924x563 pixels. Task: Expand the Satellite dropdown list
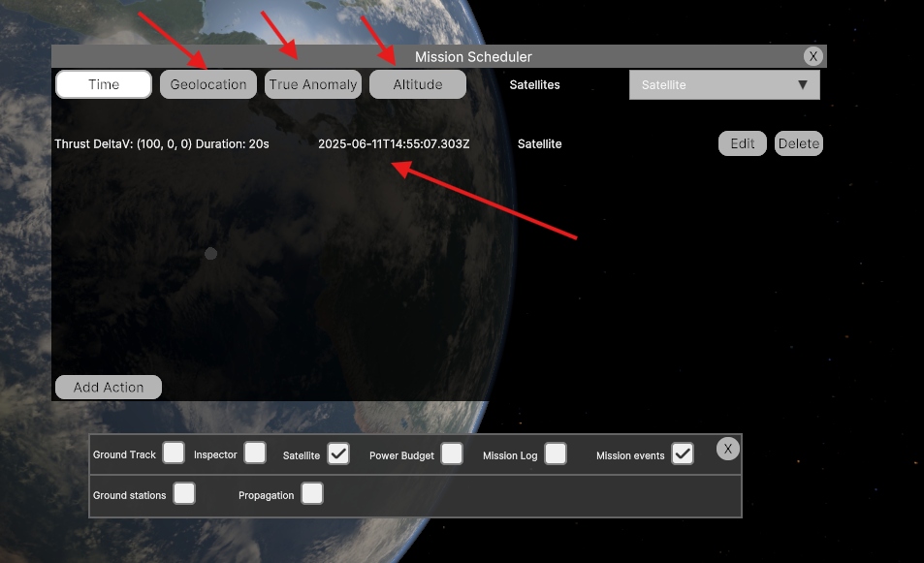pos(724,84)
